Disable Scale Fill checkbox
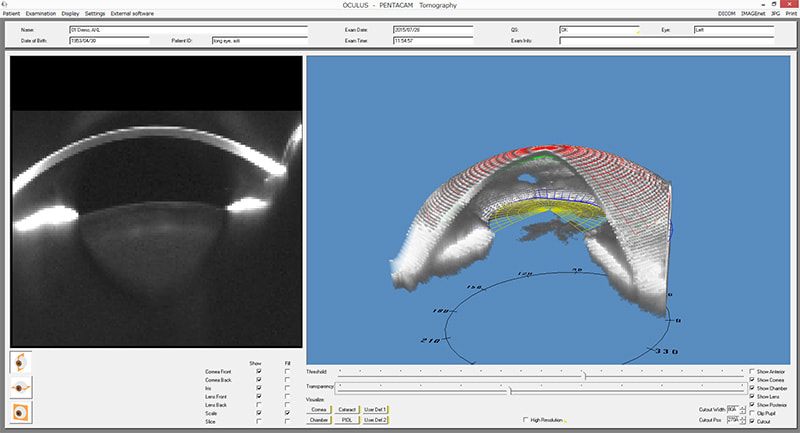This screenshot has height=433, width=800. coord(287,413)
